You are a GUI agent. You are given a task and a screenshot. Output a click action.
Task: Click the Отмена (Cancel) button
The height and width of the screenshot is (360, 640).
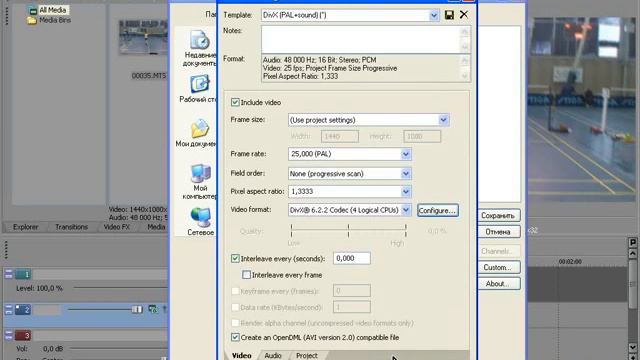pos(498,232)
